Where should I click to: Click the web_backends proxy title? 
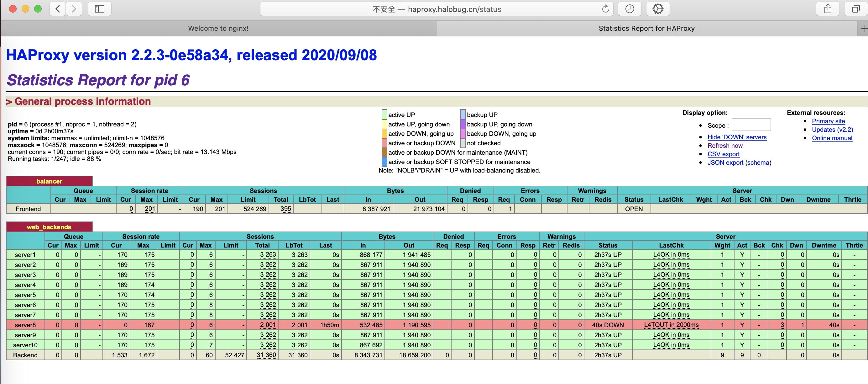click(49, 227)
